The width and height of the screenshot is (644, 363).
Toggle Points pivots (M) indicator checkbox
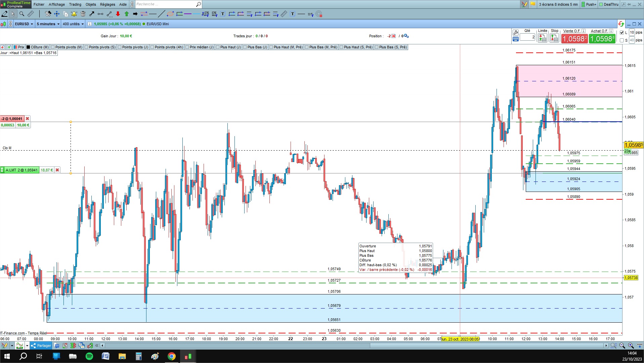coord(53,47)
